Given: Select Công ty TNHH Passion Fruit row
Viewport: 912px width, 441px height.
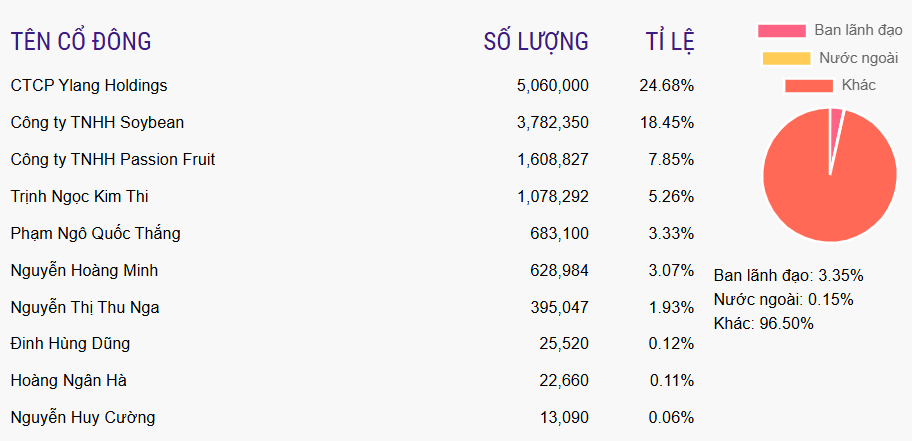Looking at the screenshot, I should [x=113, y=160].
